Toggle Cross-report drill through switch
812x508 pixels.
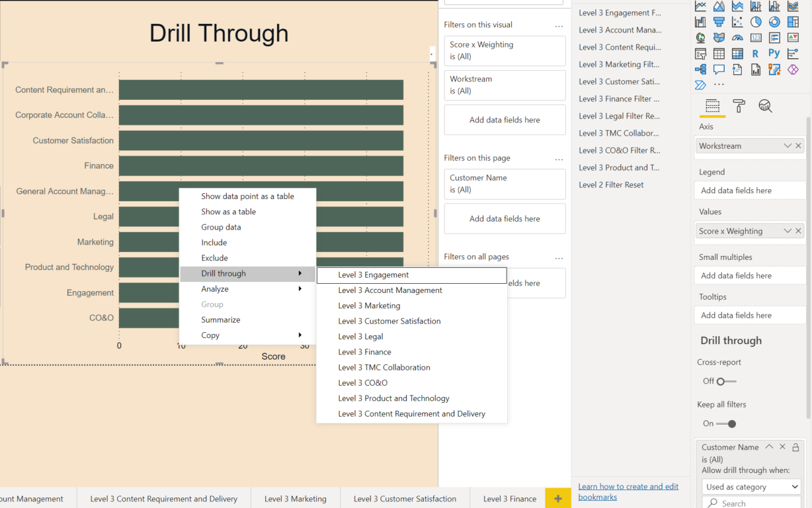(726, 381)
